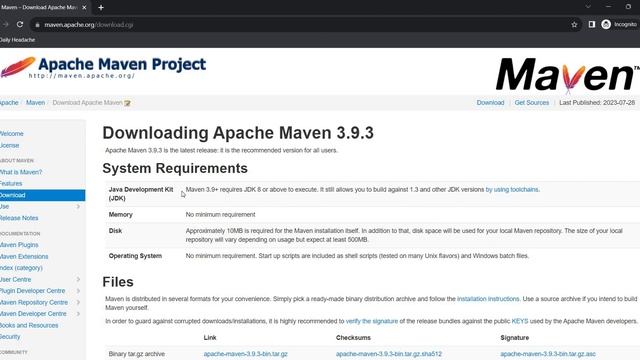Click the Apache Maven Project feather logo
The height and width of the screenshot is (360, 640).
coord(18,67)
